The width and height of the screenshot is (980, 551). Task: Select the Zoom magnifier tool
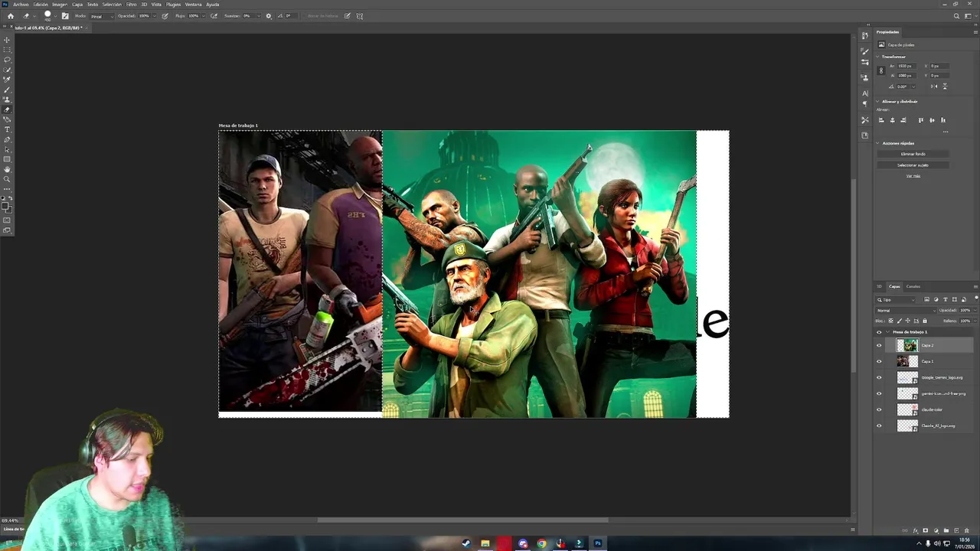[7, 179]
